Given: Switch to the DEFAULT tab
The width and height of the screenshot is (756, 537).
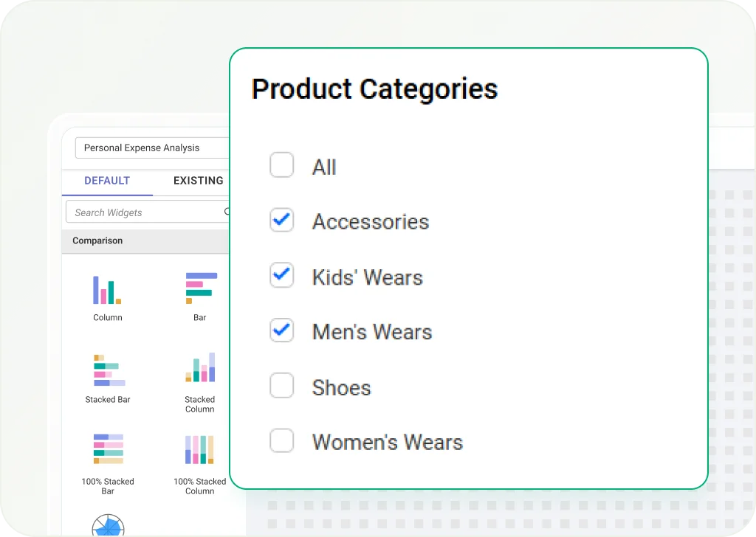Looking at the screenshot, I should click(107, 181).
